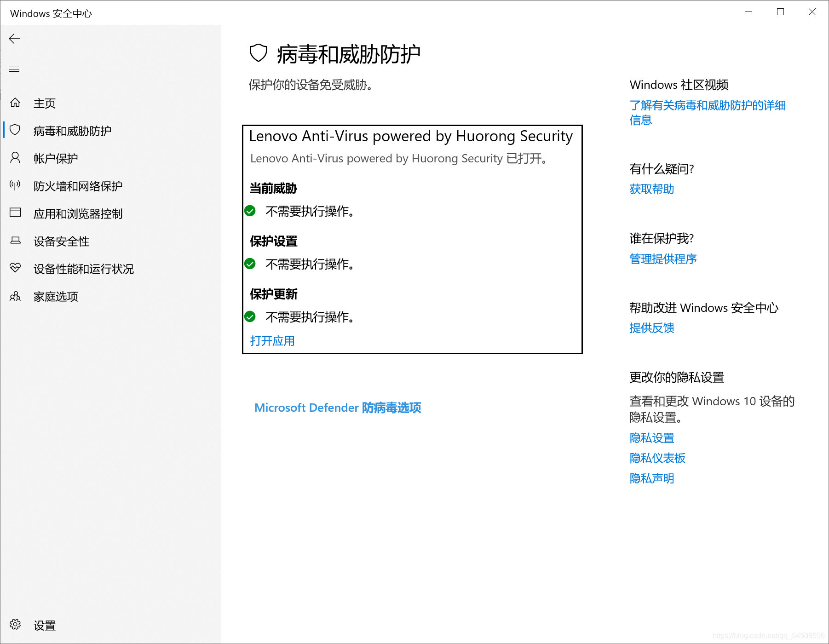Click the 帮助改进 Windows 安全中心 heading
The image size is (829, 644).
[x=704, y=308]
